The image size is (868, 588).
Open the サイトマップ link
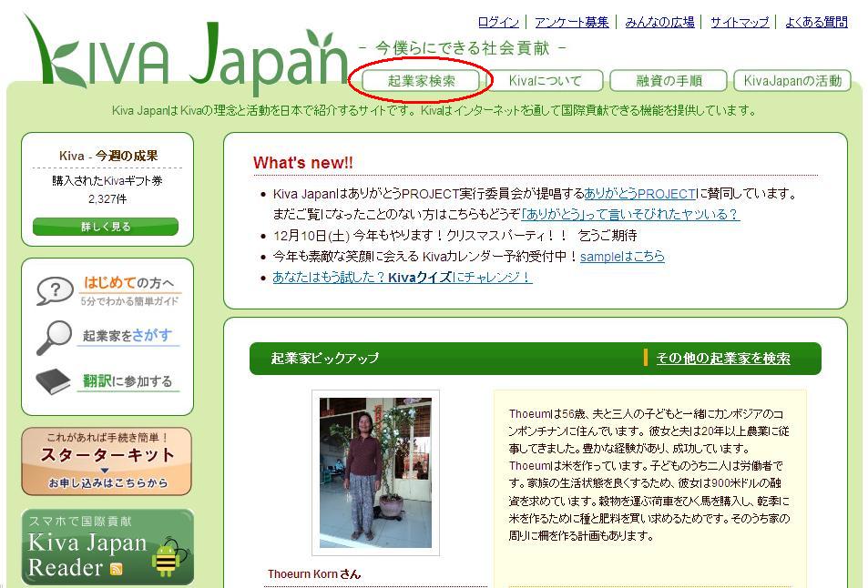coord(740,22)
